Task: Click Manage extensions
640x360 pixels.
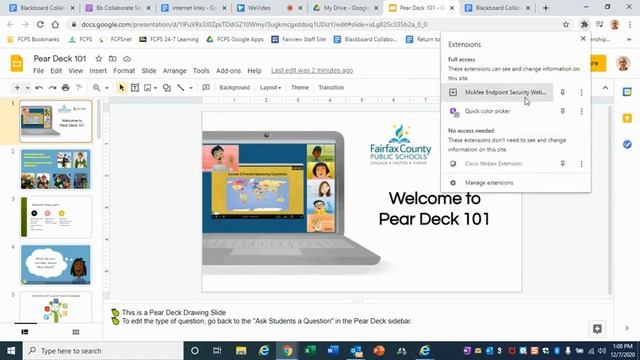Action: click(489, 183)
